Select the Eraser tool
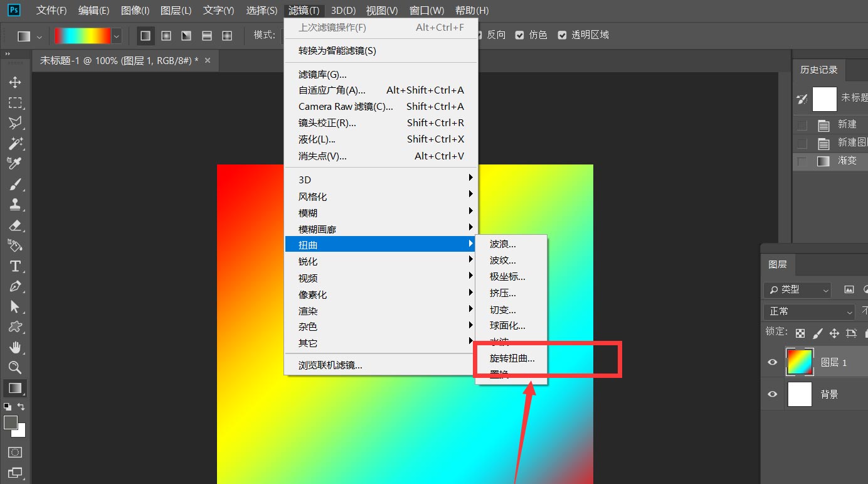The image size is (868, 484). tap(15, 225)
